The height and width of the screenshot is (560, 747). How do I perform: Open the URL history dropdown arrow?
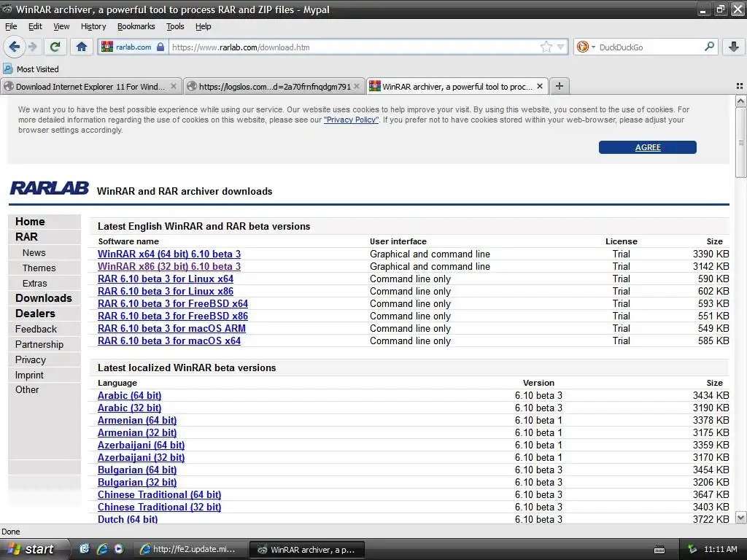[561, 47]
